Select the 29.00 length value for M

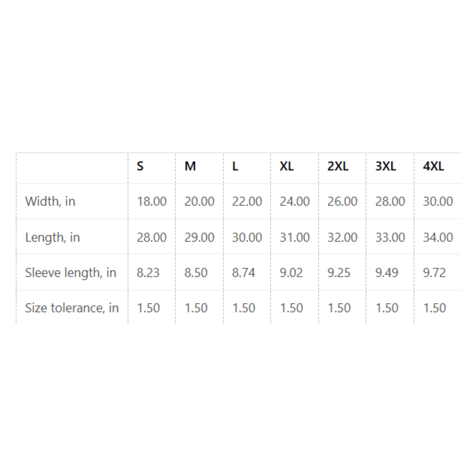coord(199,237)
